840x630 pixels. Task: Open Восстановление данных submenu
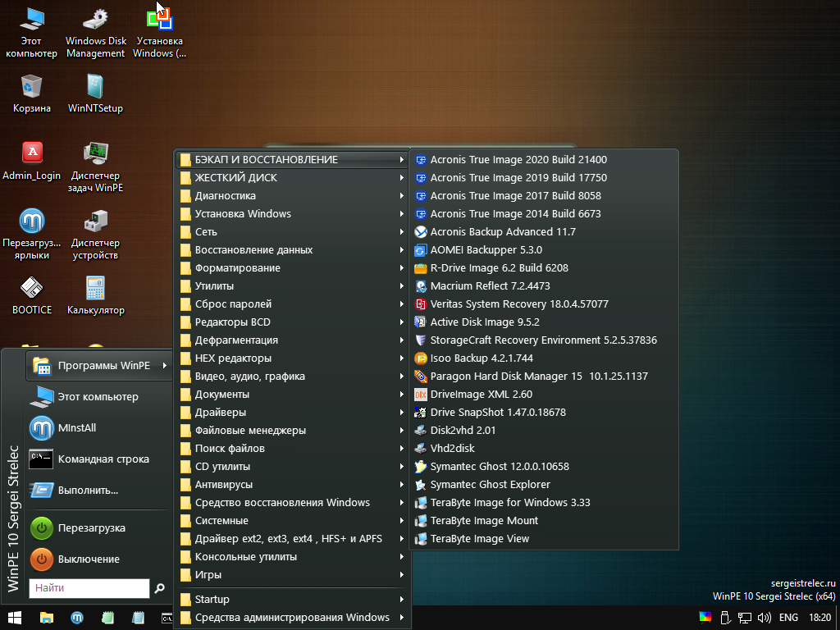[x=292, y=250]
